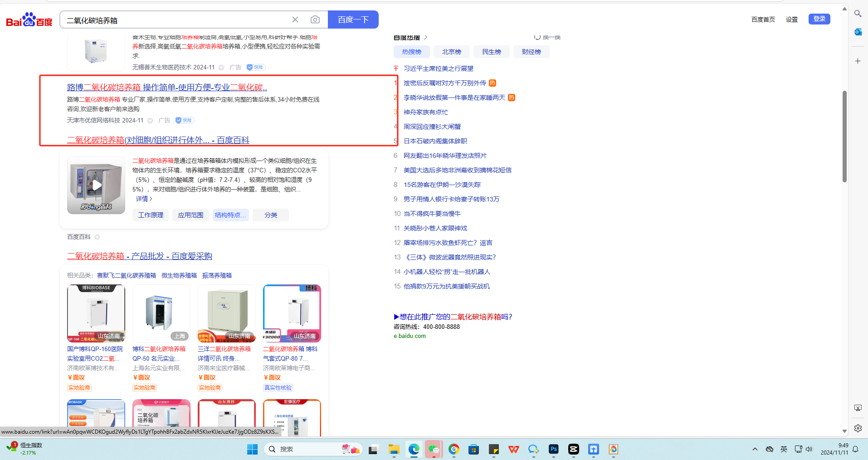Open the Edge sidebar search icon
The image size is (868, 460).
(858, 14)
